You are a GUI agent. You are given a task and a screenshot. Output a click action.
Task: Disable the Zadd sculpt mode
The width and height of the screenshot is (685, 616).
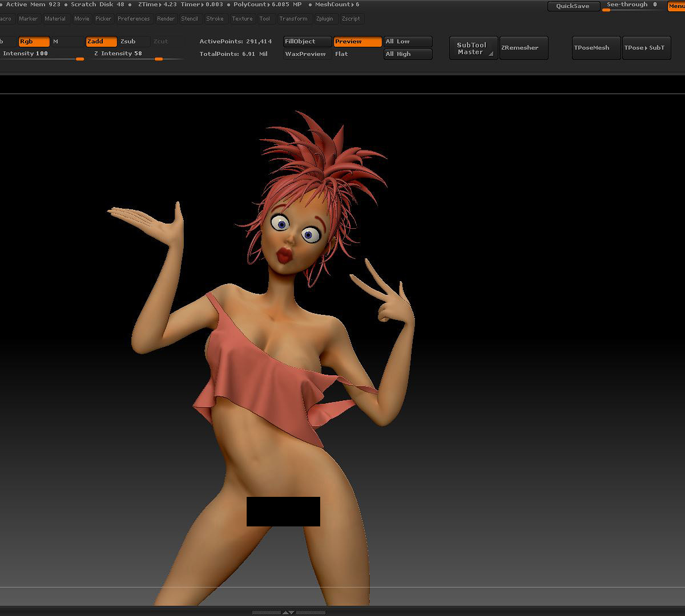(x=102, y=42)
